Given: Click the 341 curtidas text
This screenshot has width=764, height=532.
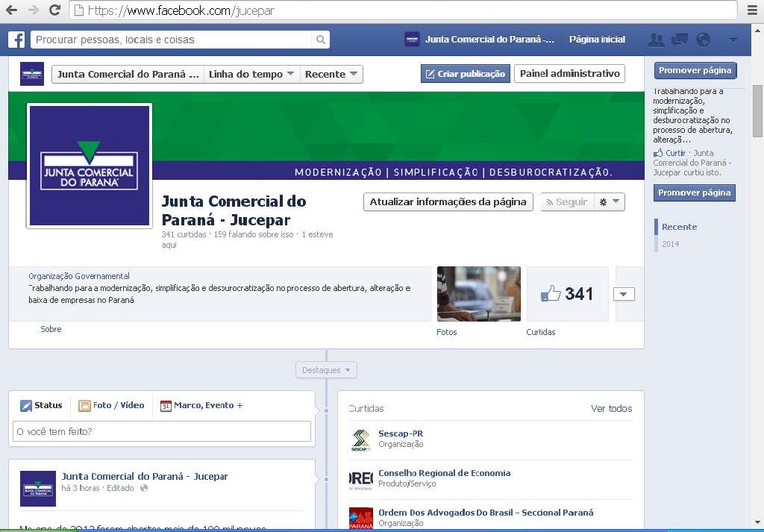Looking at the screenshot, I should pyautogui.click(x=184, y=234).
